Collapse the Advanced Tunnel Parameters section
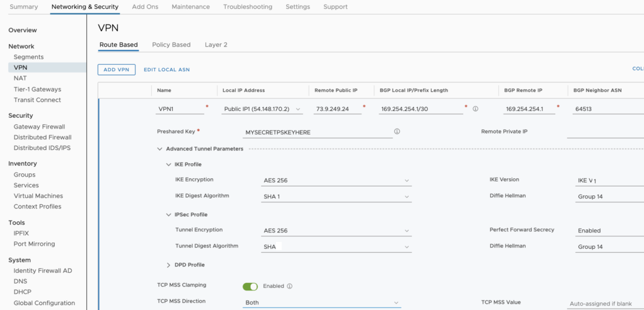Image resolution: width=644 pixels, height=310 pixels. [x=160, y=149]
